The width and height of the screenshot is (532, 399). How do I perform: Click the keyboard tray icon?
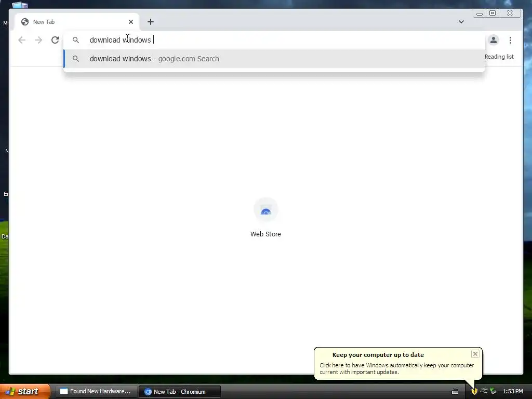point(455,392)
